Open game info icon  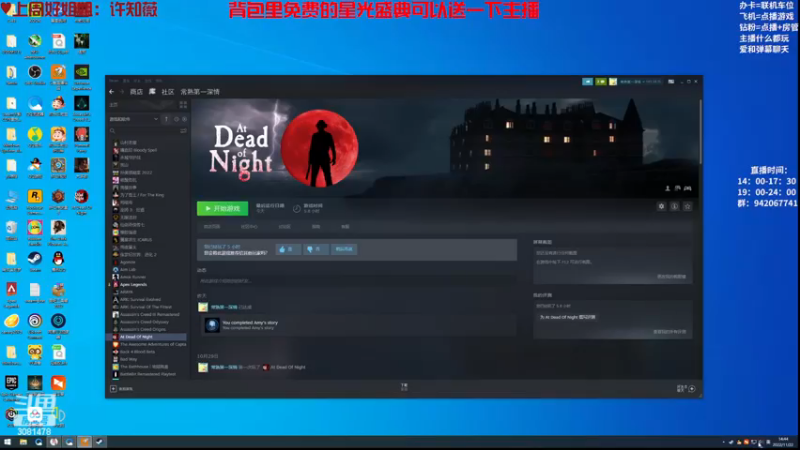pos(674,207)
